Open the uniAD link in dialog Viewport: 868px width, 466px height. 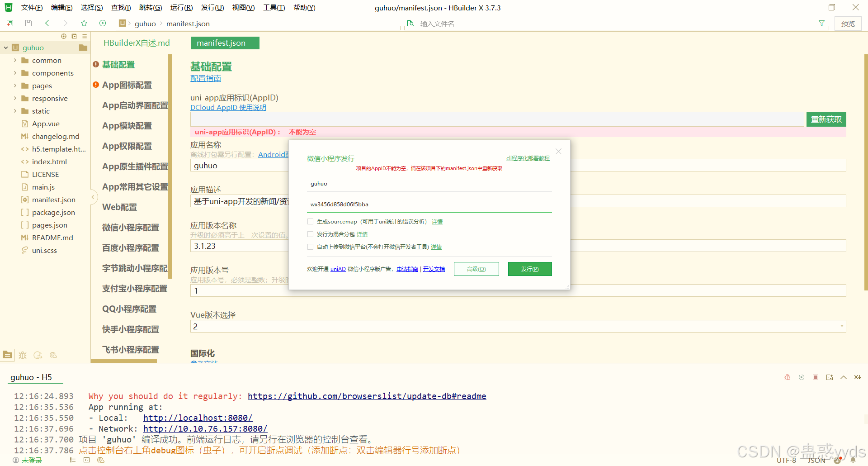coord(338,269)
